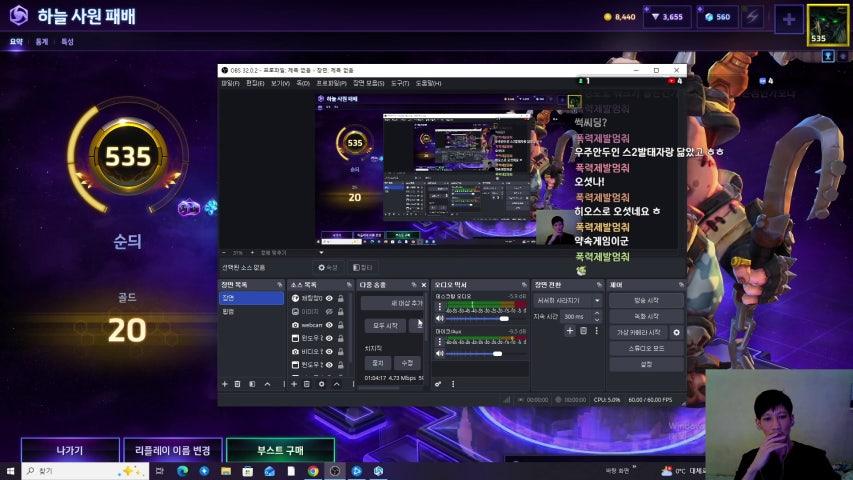Open File Explorer from taskbar

point(226,471)
